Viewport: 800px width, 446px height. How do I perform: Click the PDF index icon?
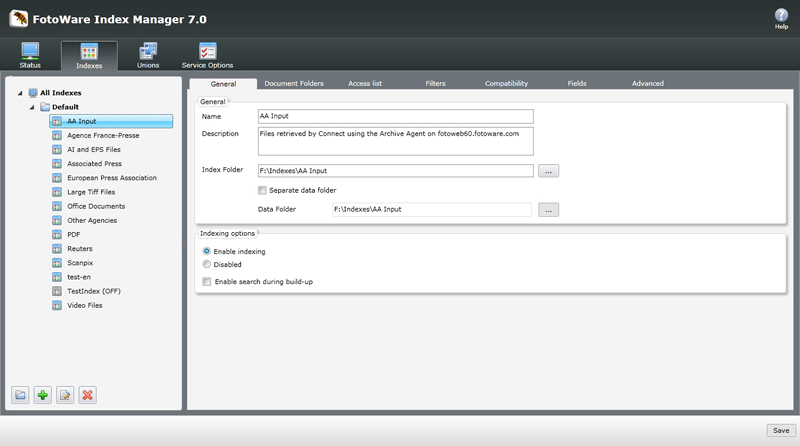pos(57,235)
